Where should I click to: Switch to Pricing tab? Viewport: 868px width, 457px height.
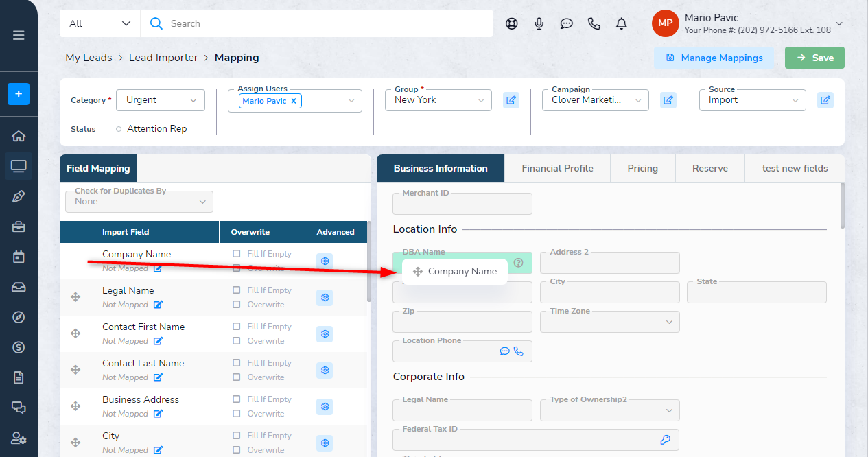click(642, 168)
